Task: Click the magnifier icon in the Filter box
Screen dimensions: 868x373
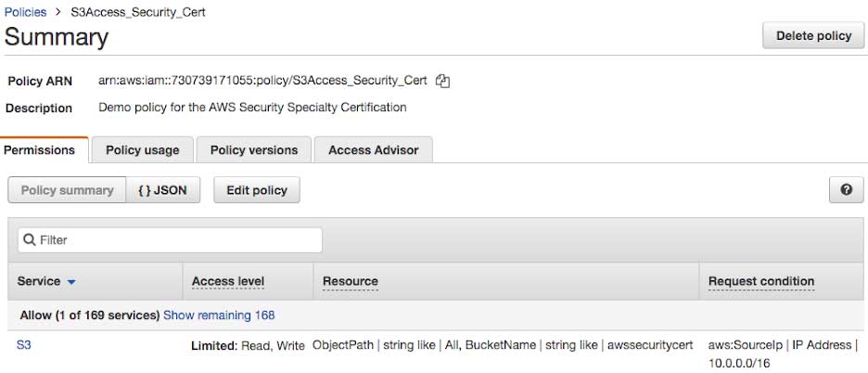Action: tap(30, 240)
